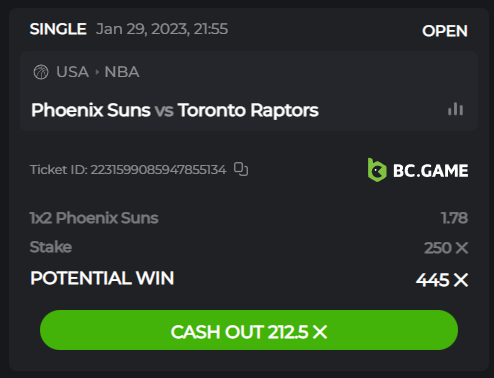Screen dimensions: 494x378
Task: Click the currency symbol beside 445 win
Action: coord(461,280)
